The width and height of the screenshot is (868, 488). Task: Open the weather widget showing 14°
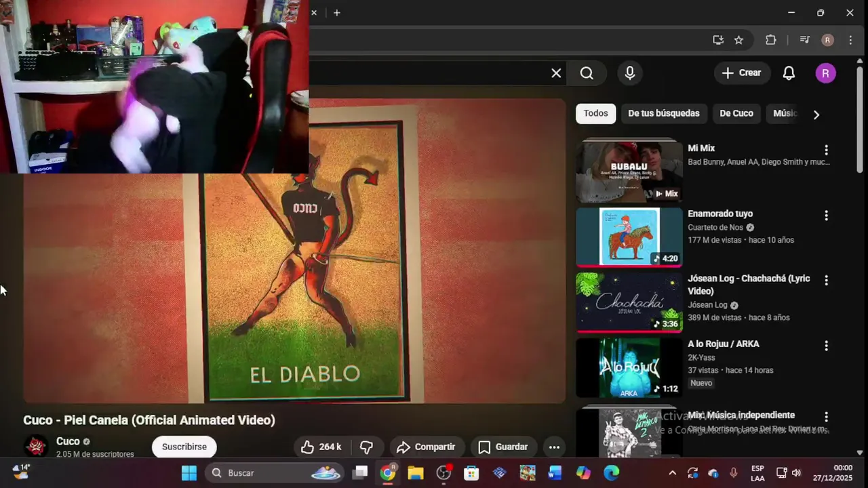(x=21, y=472)
